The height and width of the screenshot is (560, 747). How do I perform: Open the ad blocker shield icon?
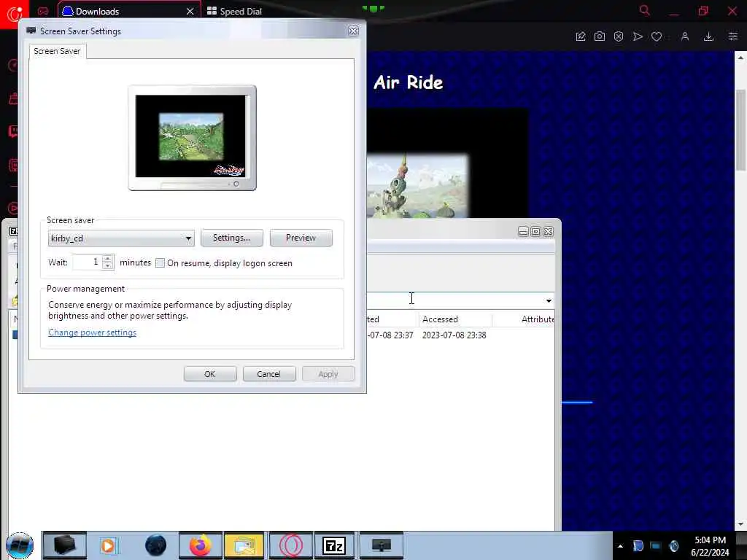click(x=619, y=36)
